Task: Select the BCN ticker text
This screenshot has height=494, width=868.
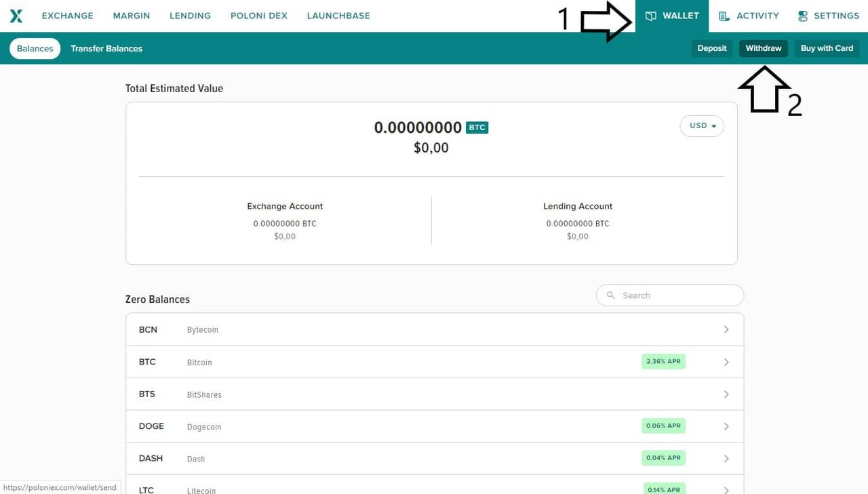Action: 148,329
